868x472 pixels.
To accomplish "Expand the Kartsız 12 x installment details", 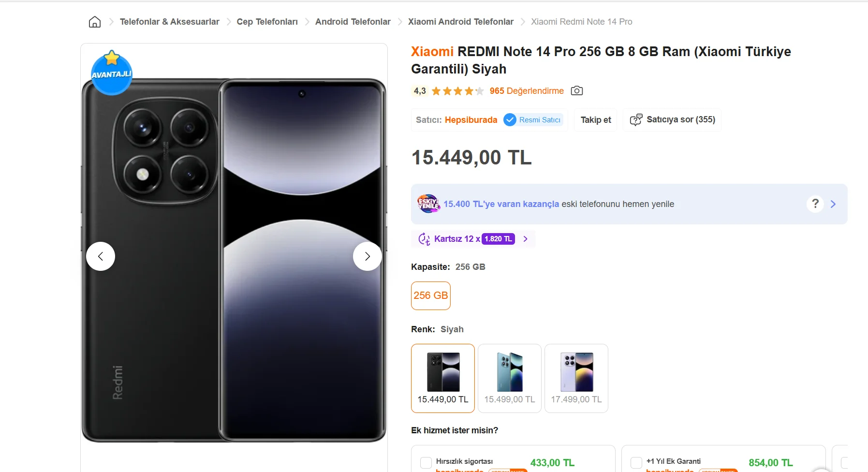I will (x=526, y=239).
